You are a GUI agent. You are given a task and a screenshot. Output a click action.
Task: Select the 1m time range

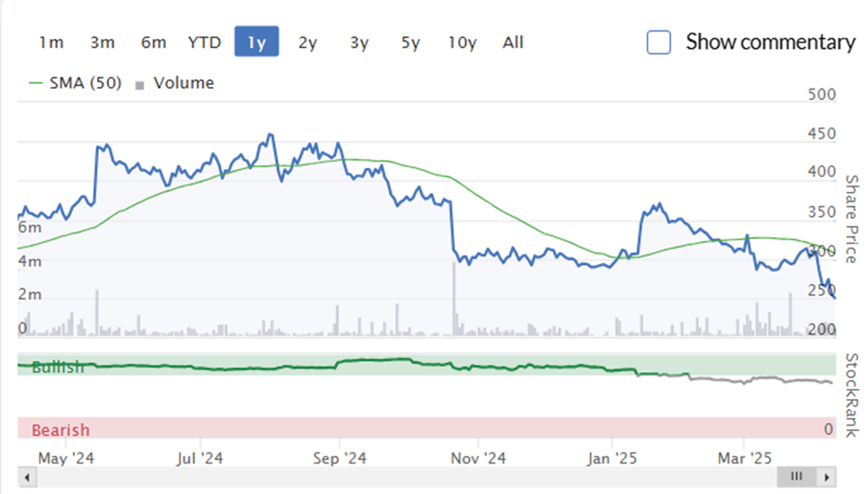tap(51, 42)
